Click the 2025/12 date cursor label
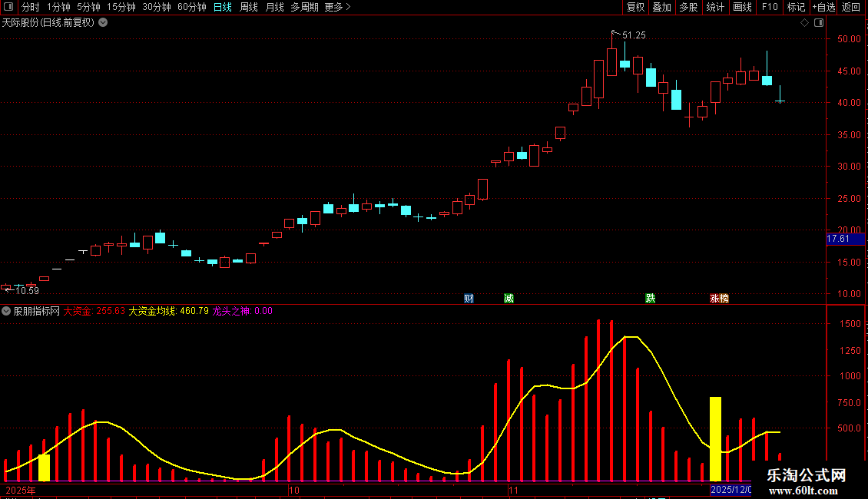868x499 pixels. point(731,490)
